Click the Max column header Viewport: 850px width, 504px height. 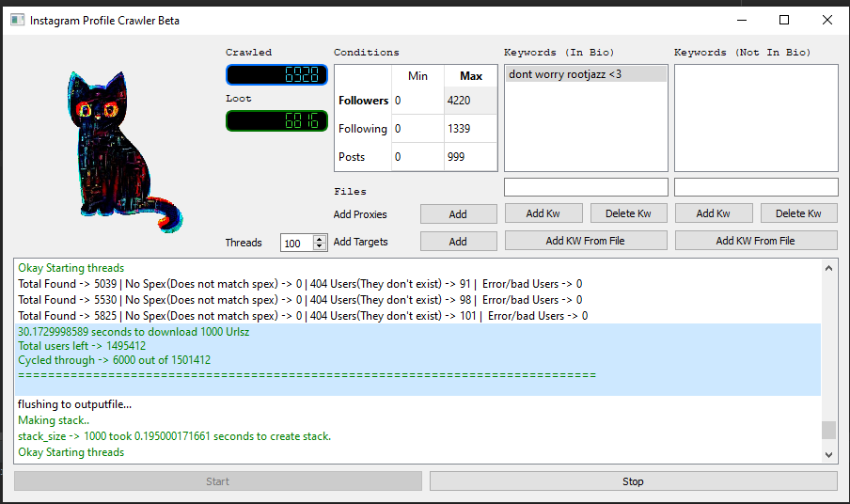point(470,76)
